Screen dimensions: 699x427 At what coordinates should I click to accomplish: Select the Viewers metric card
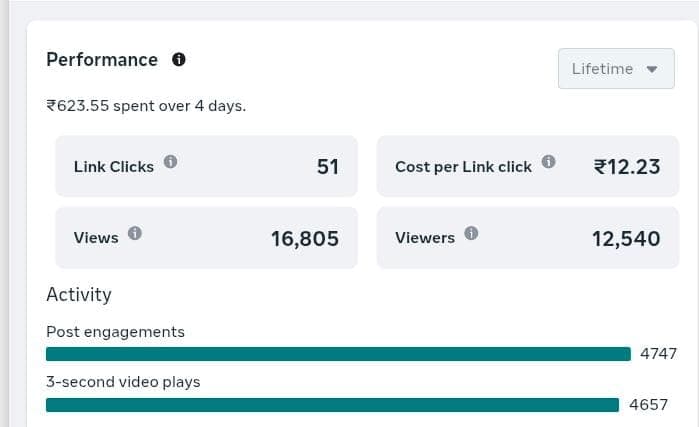(x=527, y=238)
